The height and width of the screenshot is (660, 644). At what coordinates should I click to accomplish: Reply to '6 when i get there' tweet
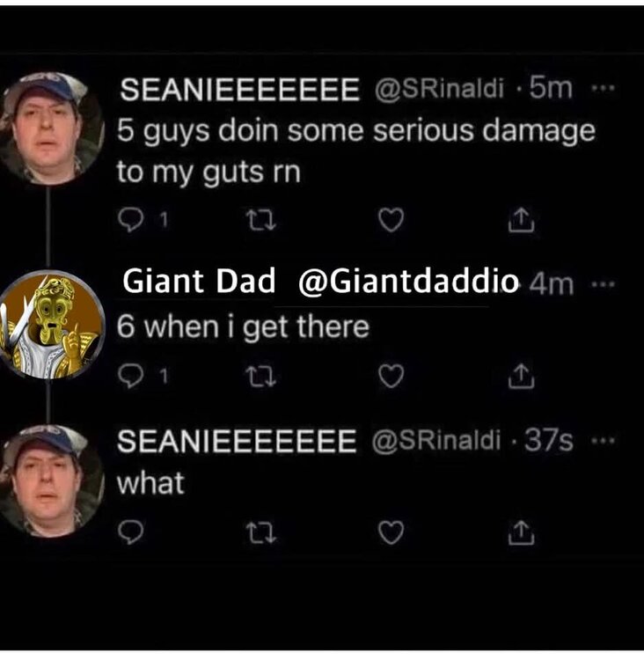(128, 378)
